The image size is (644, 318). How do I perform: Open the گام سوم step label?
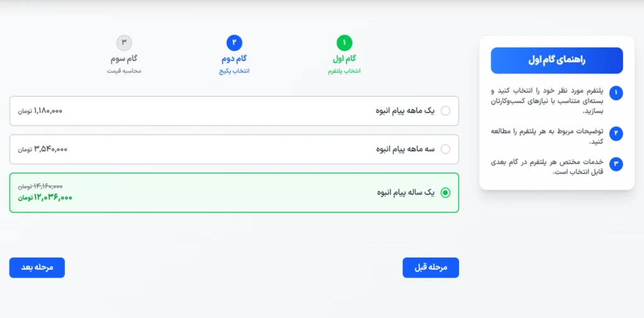[x=124, y=59]
